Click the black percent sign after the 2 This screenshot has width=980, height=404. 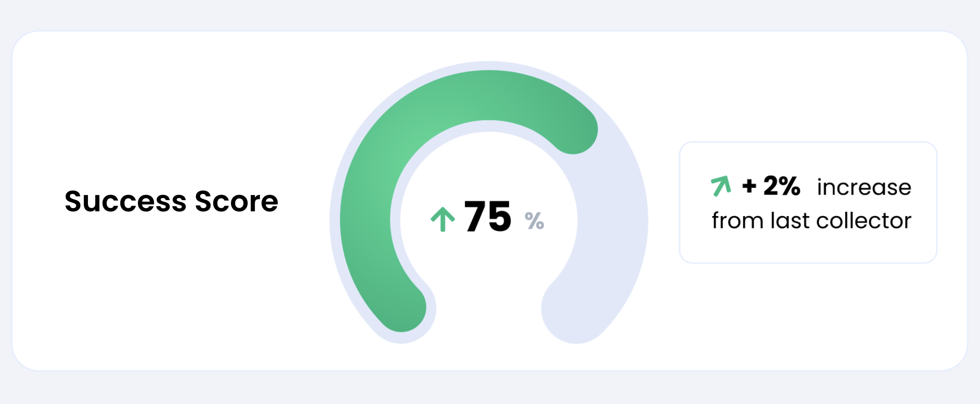pos(790,186)
